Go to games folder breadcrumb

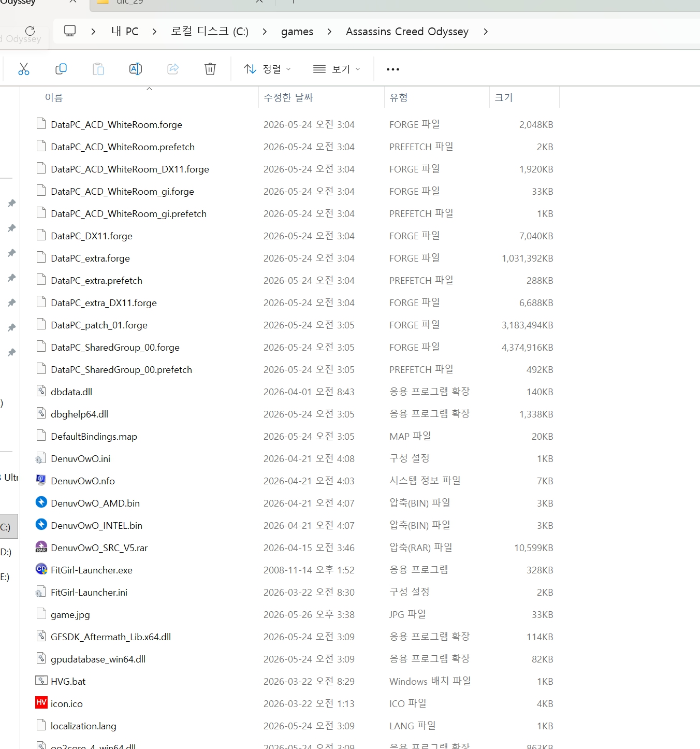tap(297, 32)
